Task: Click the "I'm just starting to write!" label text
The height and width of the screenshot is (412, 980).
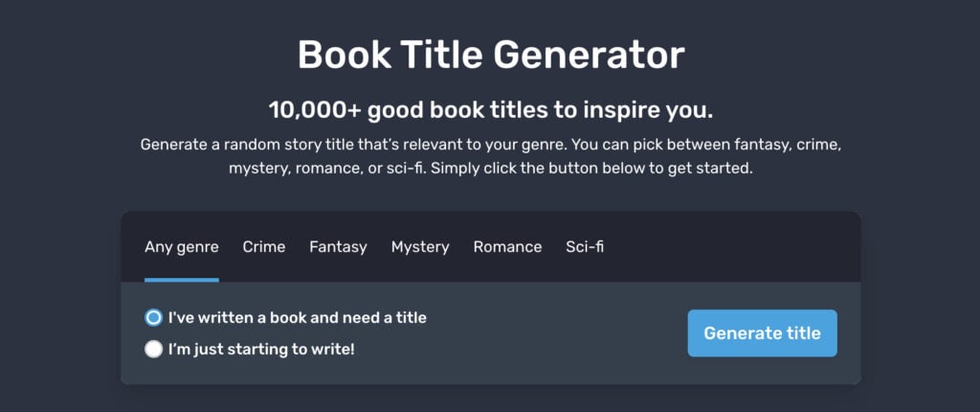Action: coord(261,350)
